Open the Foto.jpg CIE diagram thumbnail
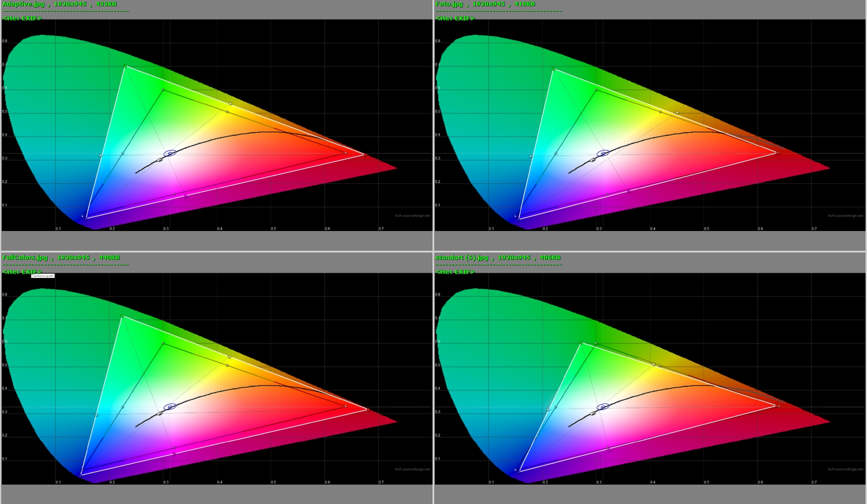The width and height of the screenshot is (867, 504). [x=650, y=125]
